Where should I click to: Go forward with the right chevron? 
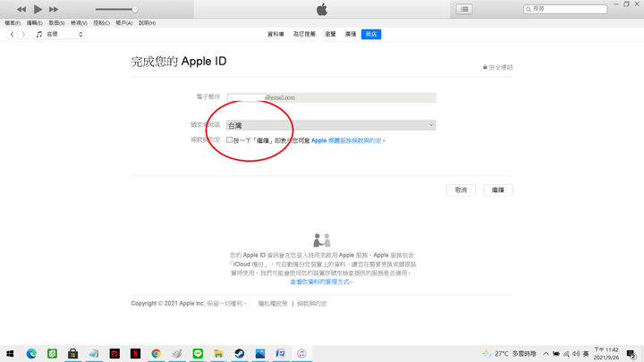tap(23, 35)
